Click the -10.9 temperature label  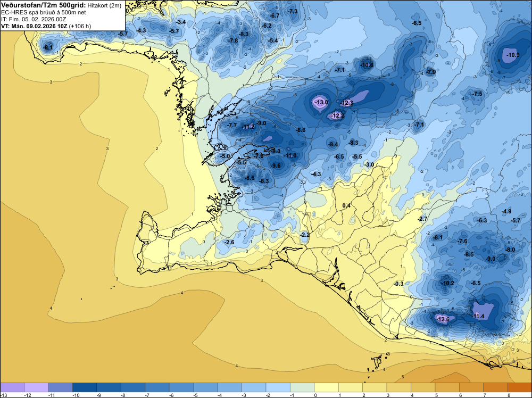coord(512,55)
